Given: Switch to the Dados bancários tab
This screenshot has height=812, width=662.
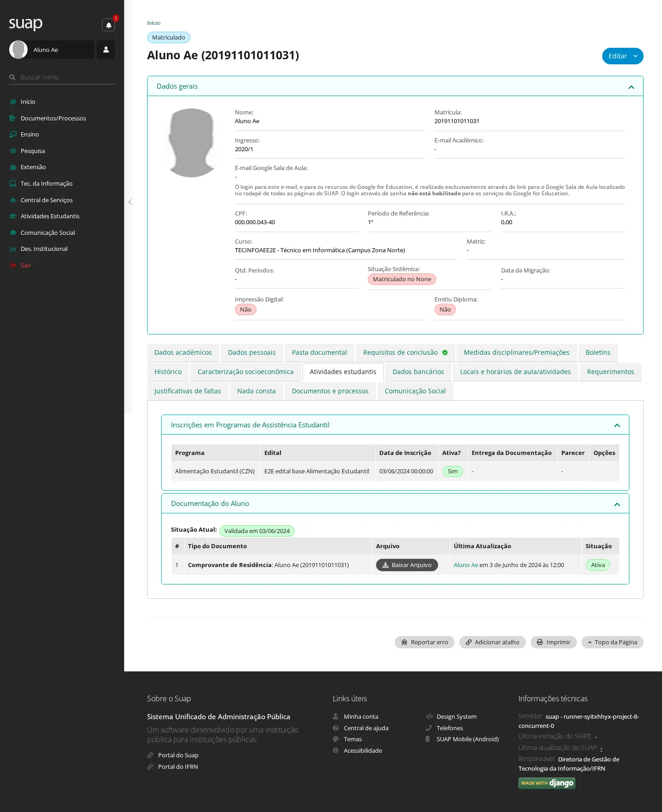Looking at the screenshot, I should tap(418, 372).
